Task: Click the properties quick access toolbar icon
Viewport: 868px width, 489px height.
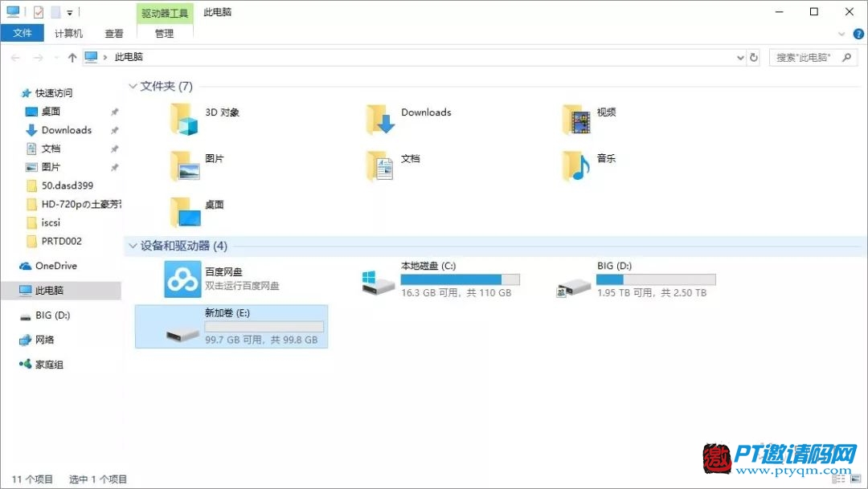Action: pyautogui.click(x=39, y=11)
